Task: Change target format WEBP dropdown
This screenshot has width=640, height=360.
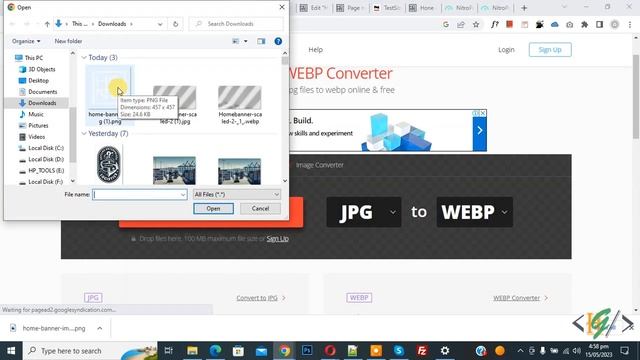Action: tap(475, 212)
